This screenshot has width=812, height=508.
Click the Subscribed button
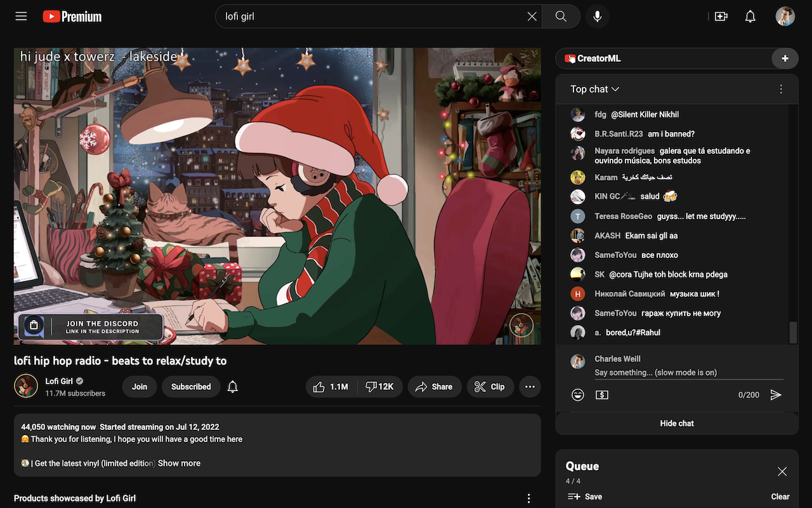click(x=191, y=387)
